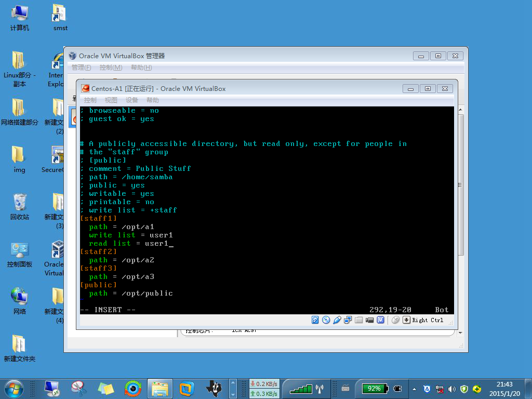Select the 网络 desktop icon
The width and height of the screenshot is (532, 399).
[19, 301]
